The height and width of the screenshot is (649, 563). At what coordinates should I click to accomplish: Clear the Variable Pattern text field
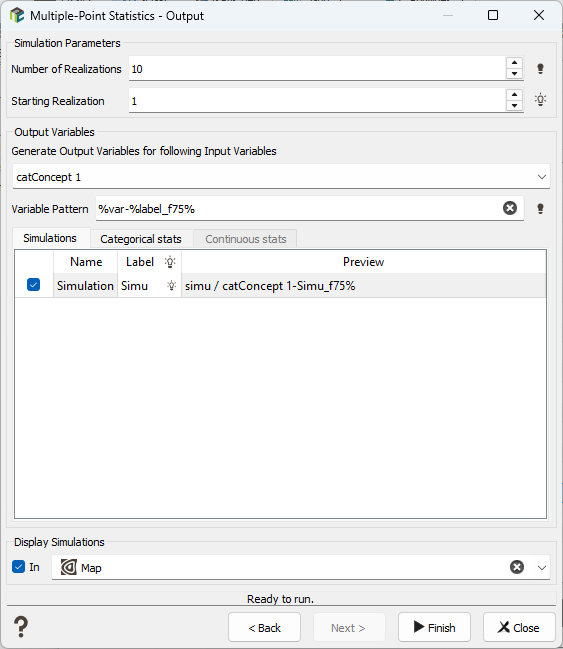point(510,208)
